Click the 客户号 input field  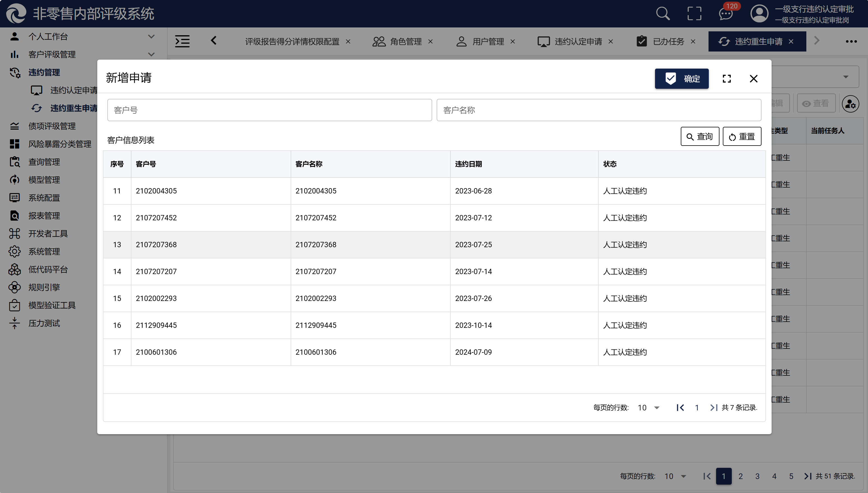click(269, 110)
